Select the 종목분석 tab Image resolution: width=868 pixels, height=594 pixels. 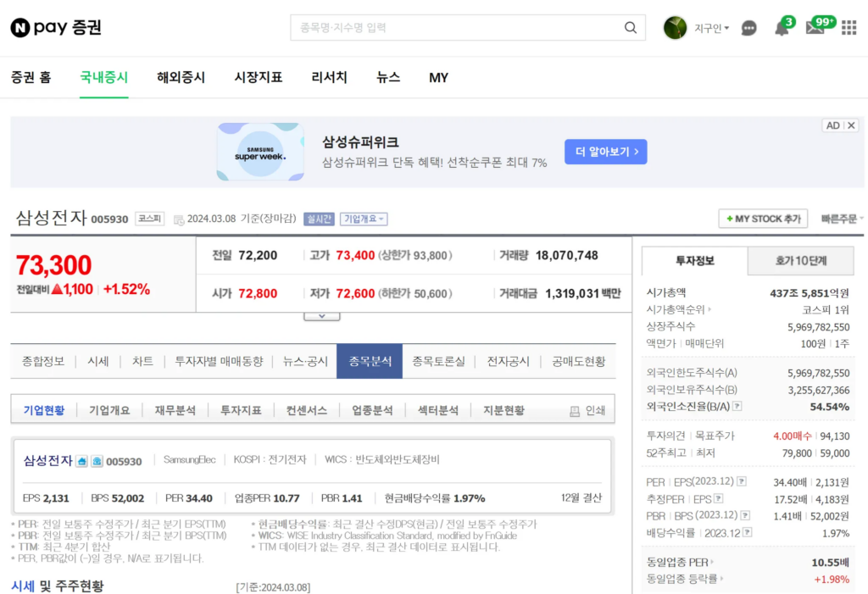(x=370, y=362)
